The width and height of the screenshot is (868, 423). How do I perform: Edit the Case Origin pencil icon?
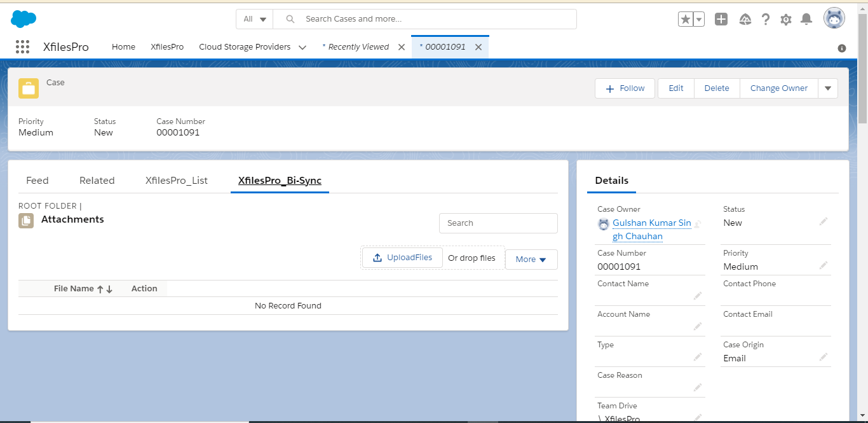click(824, 357)
